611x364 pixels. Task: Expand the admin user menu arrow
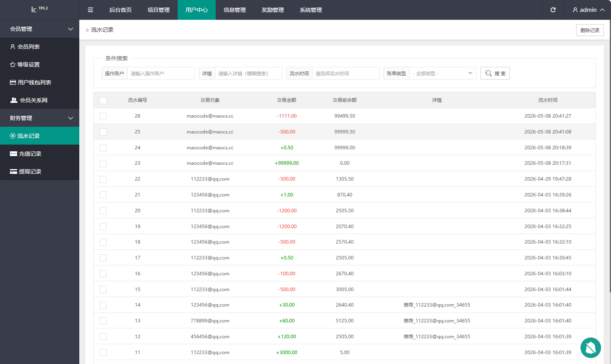coord(602,10)
